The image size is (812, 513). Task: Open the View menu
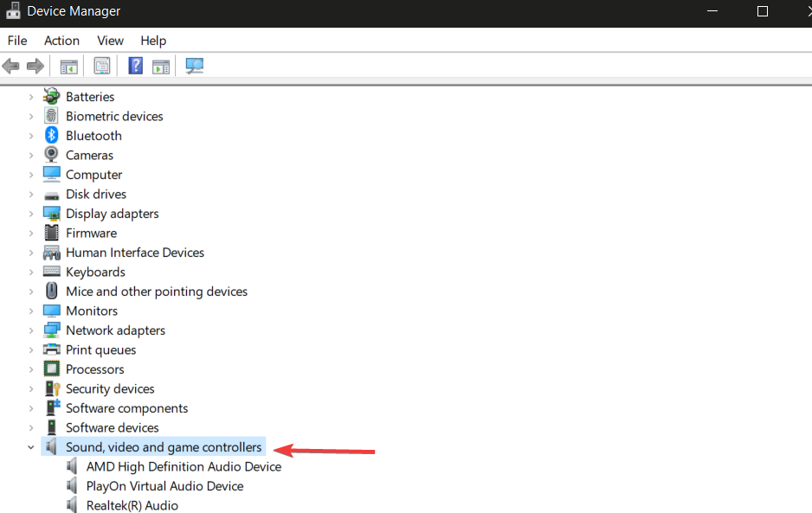click(x=110, y=41)
